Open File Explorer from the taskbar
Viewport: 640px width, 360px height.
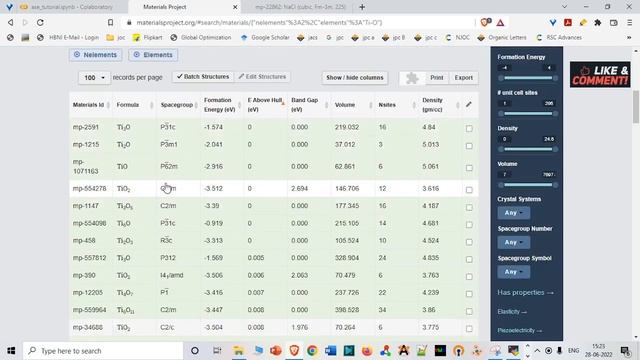(x=238, y=351)
